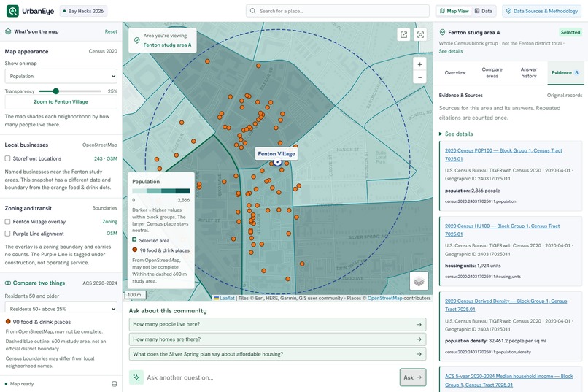Viewport: 588px width, 392px height.
Task: Open the Answer history tab
Action: coord(529,73)
